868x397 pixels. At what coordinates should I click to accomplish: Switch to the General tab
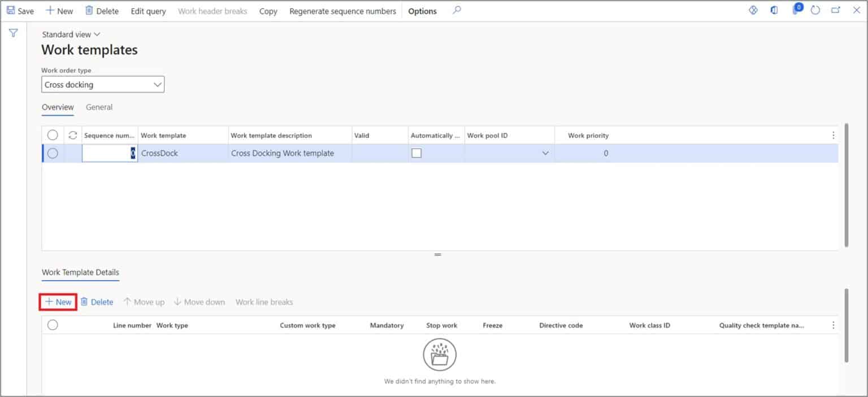point(99,107)
